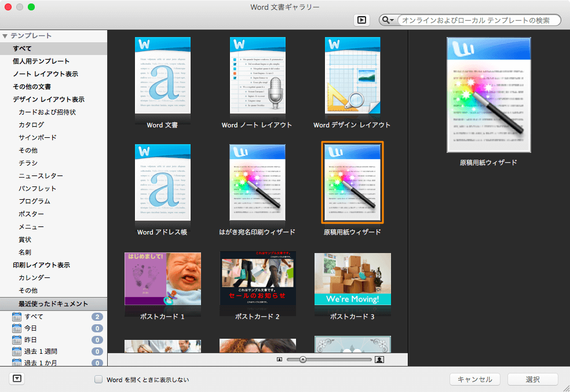Click the large 原稿用紙ウィザード preview image
This screenshot has width=570, height=392.
click(488, 95)
